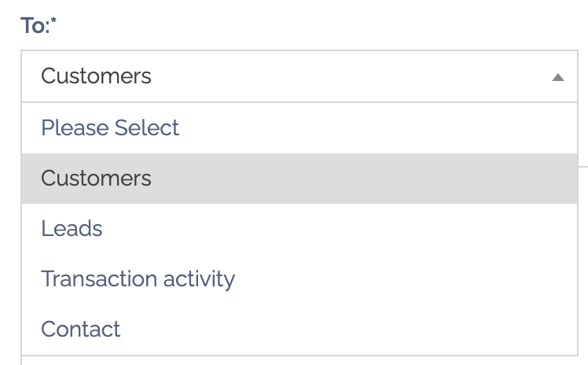Click the "To:*" field label

coord(39,24)
